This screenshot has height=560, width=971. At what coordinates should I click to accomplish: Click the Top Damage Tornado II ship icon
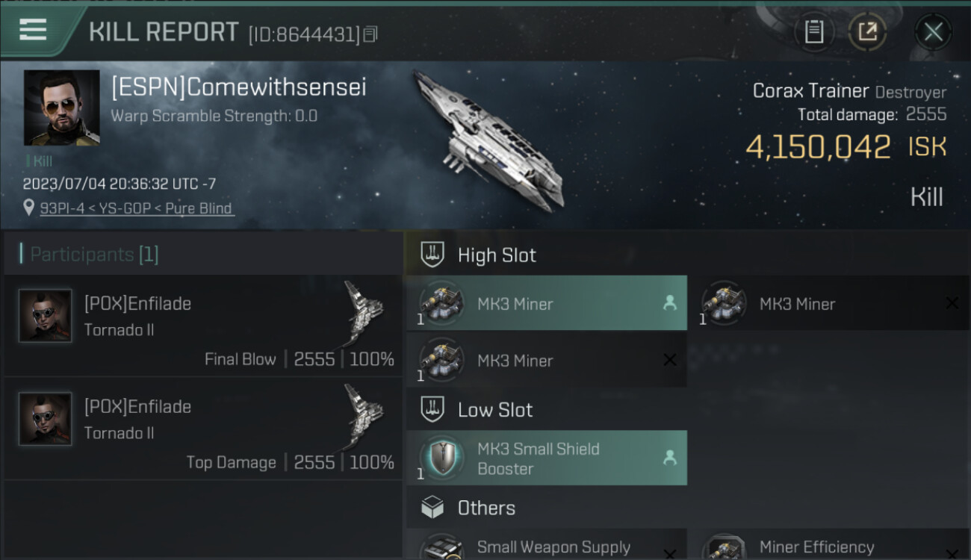(x=364, y=414)
